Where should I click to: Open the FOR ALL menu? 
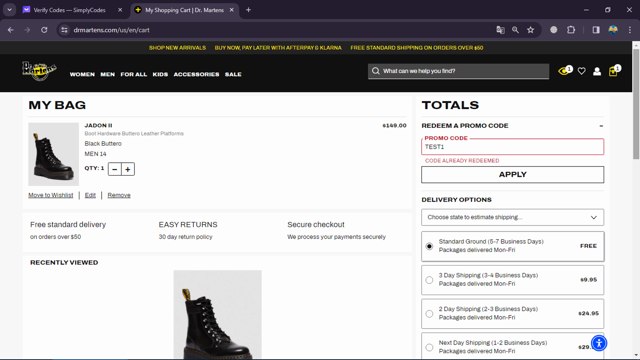133,74
